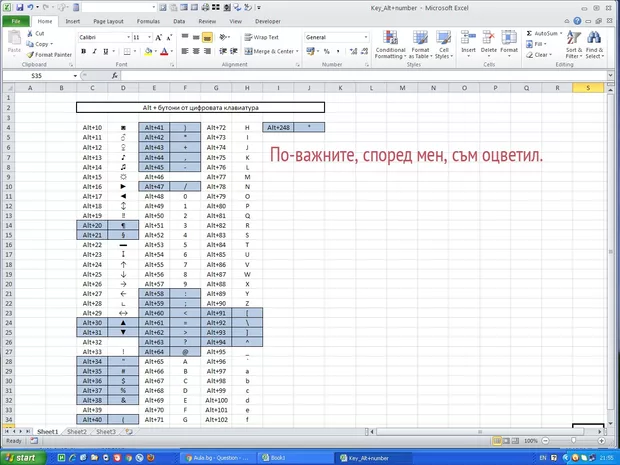Click the Increase Decimal icon

[x=353, y=51]
